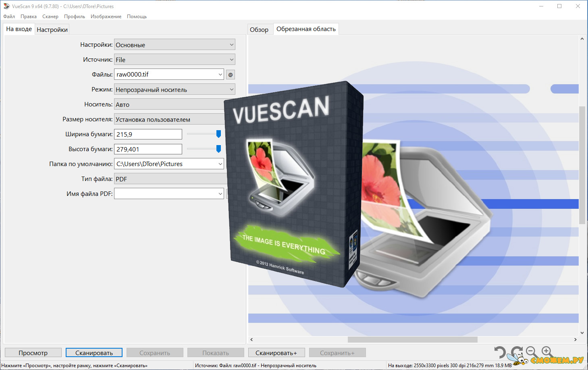Click the VueScan app icon in title bar
This screenshot has height=370, width=588.
[6, 6]
